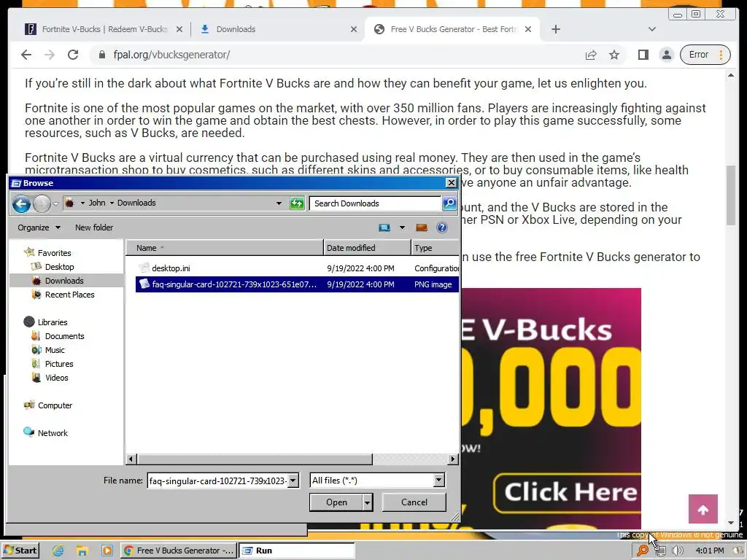
Task: Focus the Search Downloads field
Action: coord(376,203)
